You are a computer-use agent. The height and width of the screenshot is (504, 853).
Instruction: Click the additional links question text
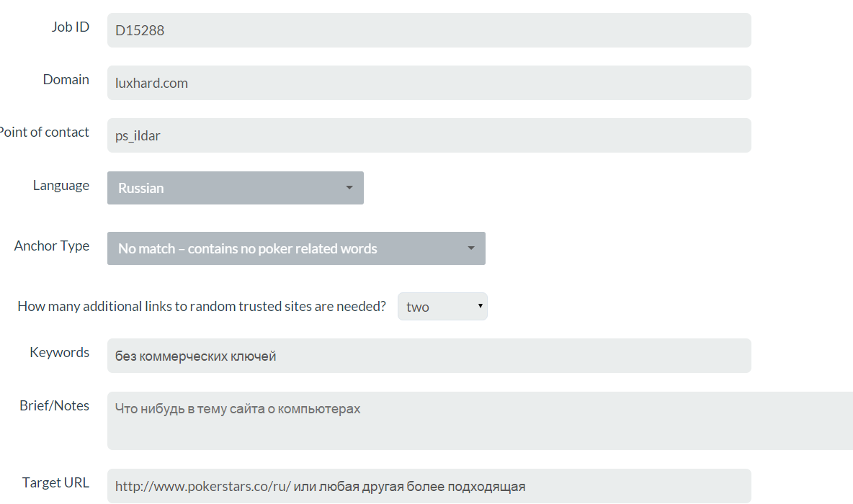coord(201,306)
